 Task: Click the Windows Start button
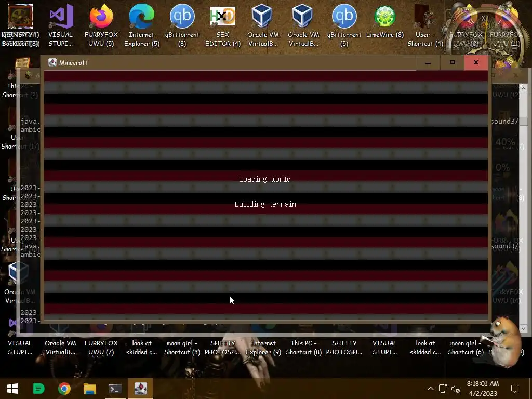click(x=12, y=389)
